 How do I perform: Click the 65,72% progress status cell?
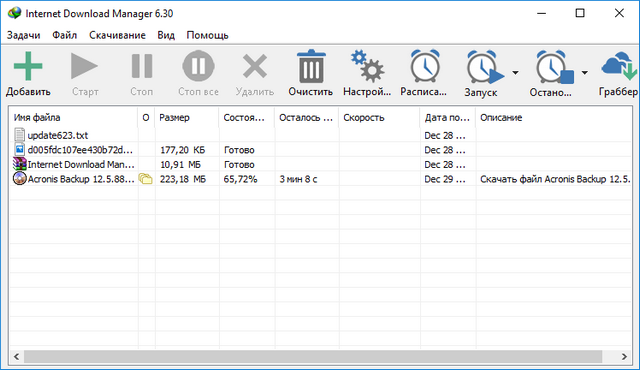240,179
